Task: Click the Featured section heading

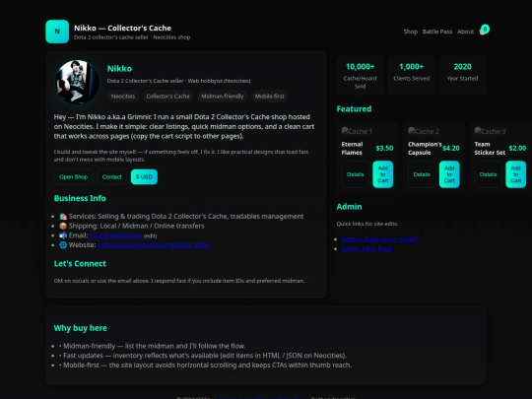Action: (x=354, y=109)
